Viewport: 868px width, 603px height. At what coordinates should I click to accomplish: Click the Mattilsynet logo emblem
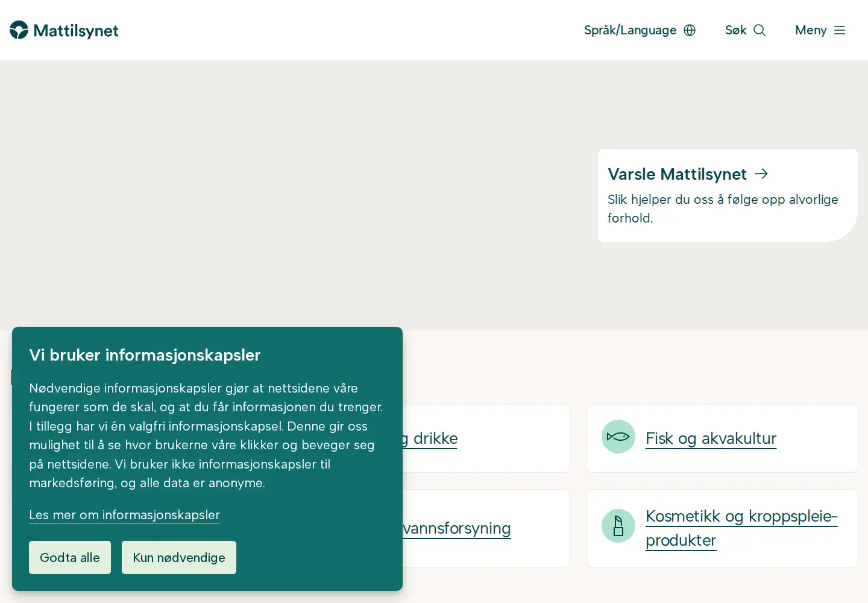[19, 30]
